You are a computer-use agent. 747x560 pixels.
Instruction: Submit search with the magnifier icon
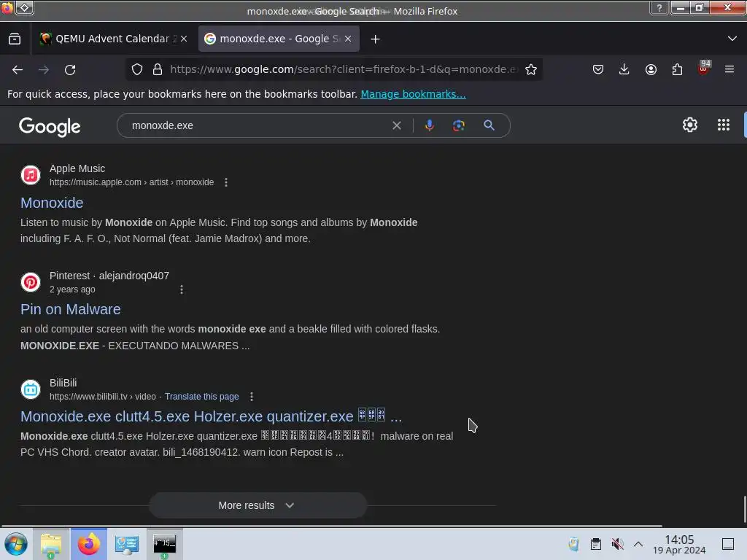pos(489,125)
